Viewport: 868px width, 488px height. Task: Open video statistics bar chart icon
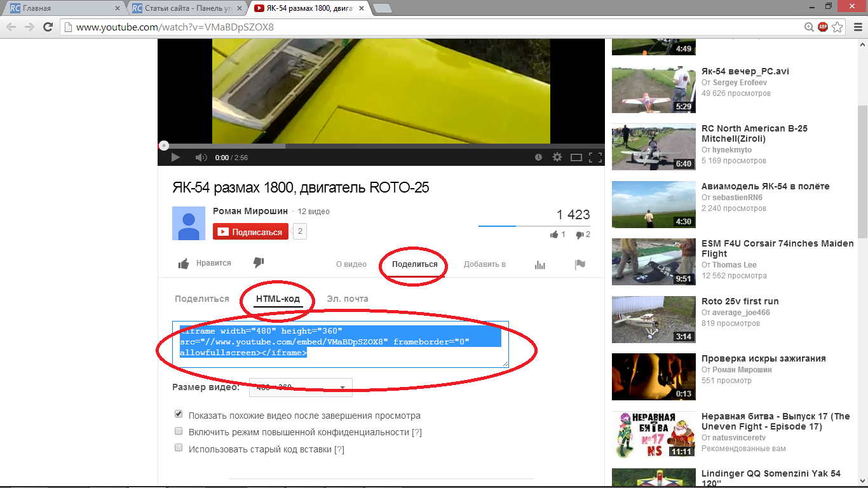tap(540, 265)
